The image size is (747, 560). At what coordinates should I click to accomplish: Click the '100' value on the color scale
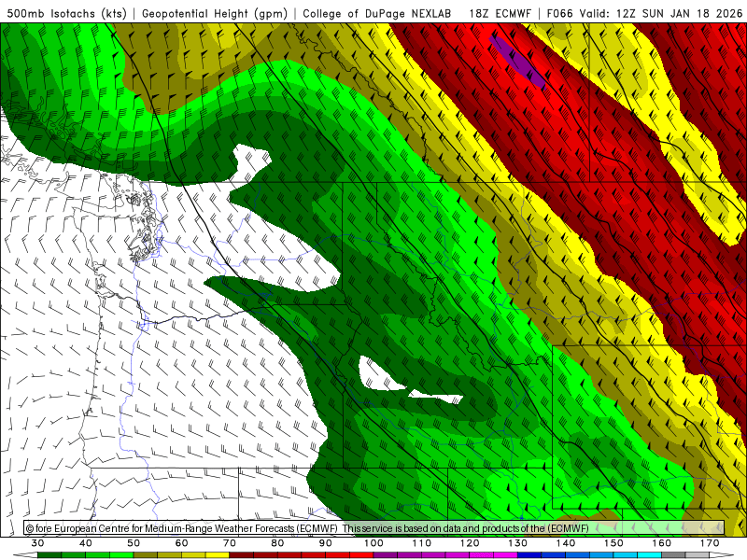pos(373,543)
